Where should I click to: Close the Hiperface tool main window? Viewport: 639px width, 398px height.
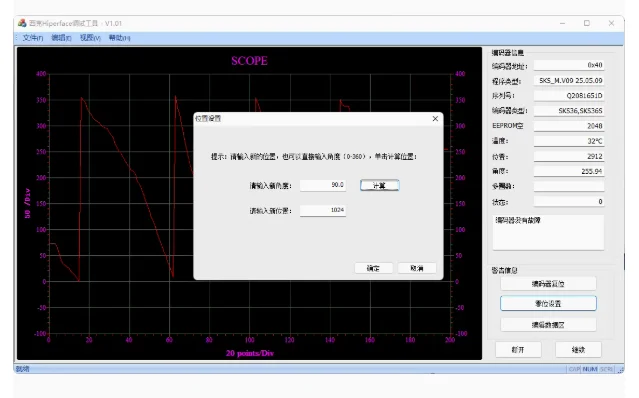click(x=611, y=23)
